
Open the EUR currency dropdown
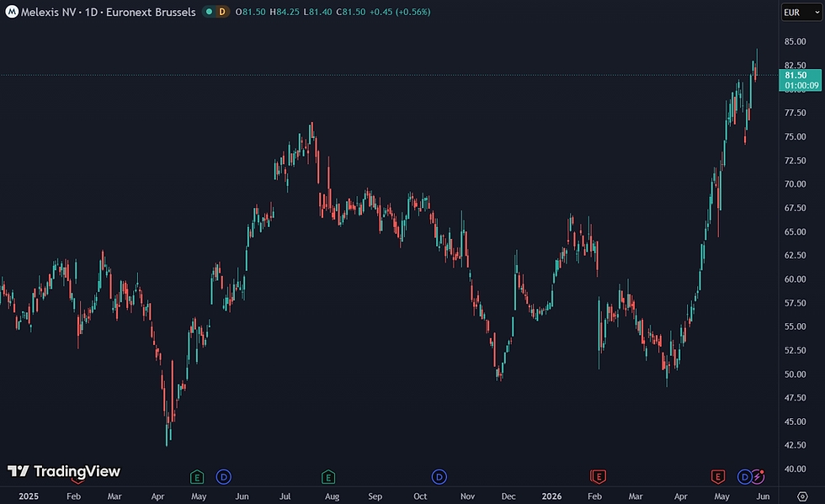[801, 12]
